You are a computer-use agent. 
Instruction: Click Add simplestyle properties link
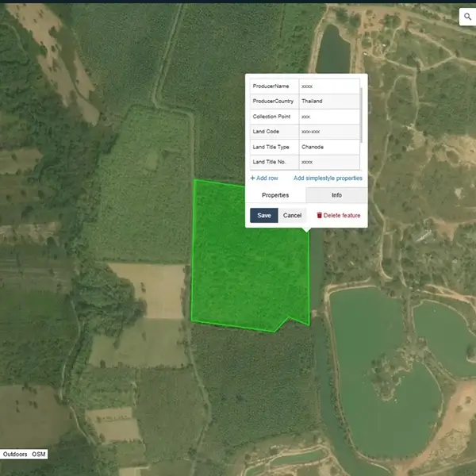328,178
